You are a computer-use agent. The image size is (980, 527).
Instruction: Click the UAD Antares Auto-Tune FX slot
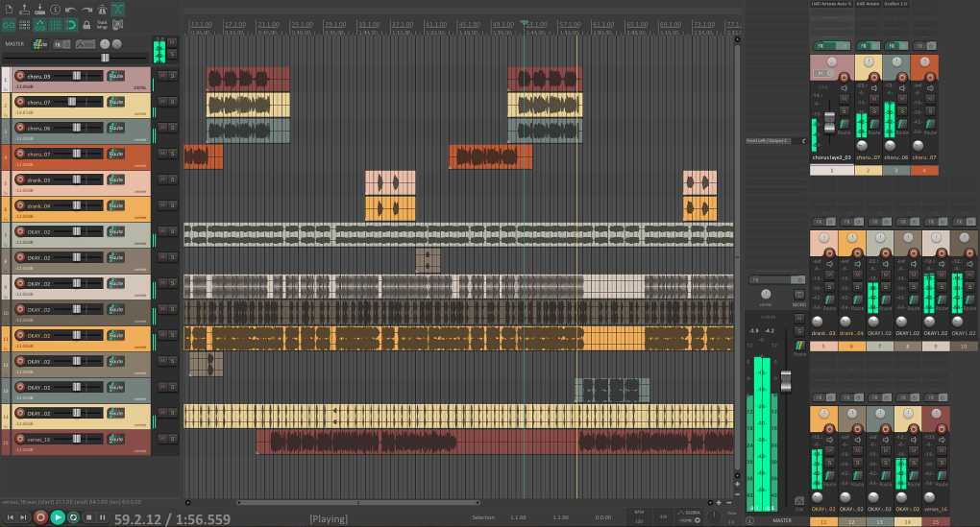coord(831,4)
